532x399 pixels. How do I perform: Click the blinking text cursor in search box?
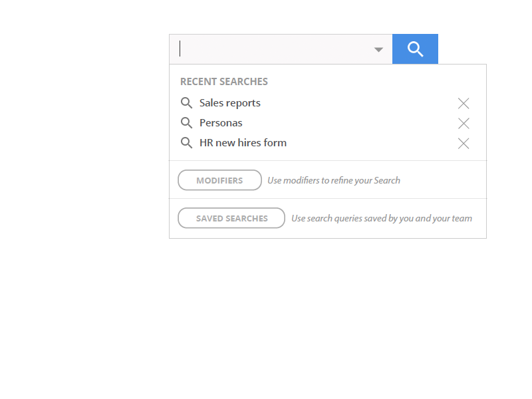tap(180, 49)
